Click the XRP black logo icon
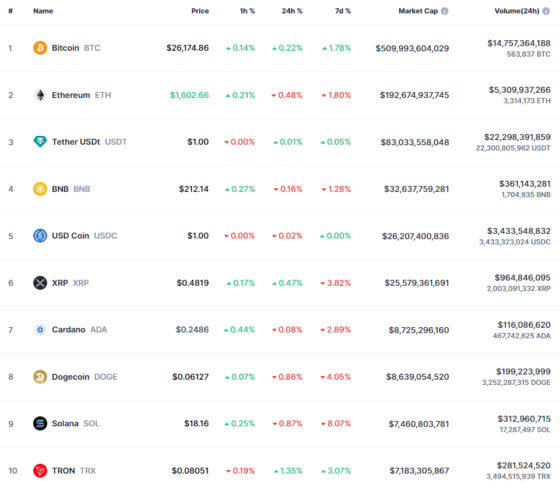 40,283
